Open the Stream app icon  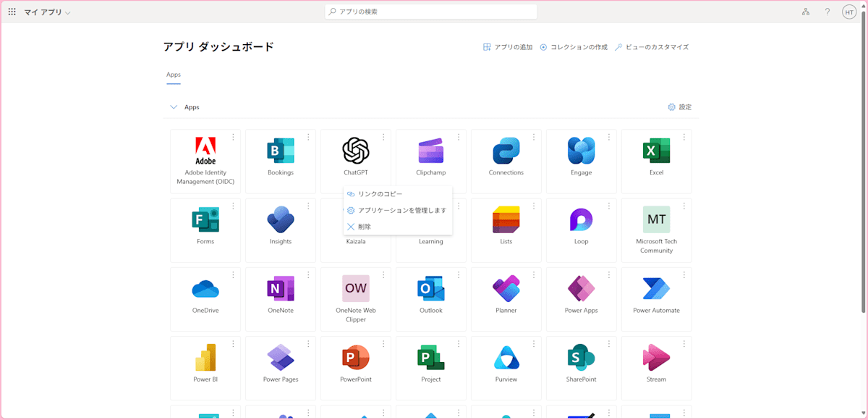tap(656, 357)
